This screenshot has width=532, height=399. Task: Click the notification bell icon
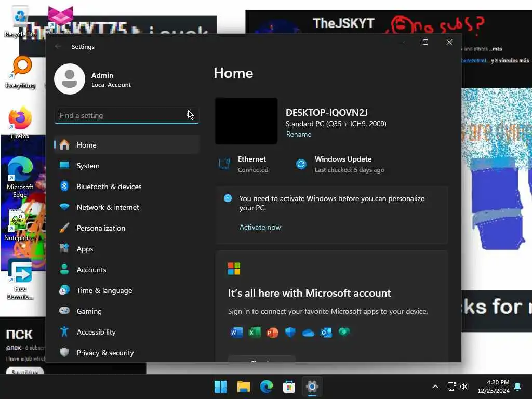point(518,387)
